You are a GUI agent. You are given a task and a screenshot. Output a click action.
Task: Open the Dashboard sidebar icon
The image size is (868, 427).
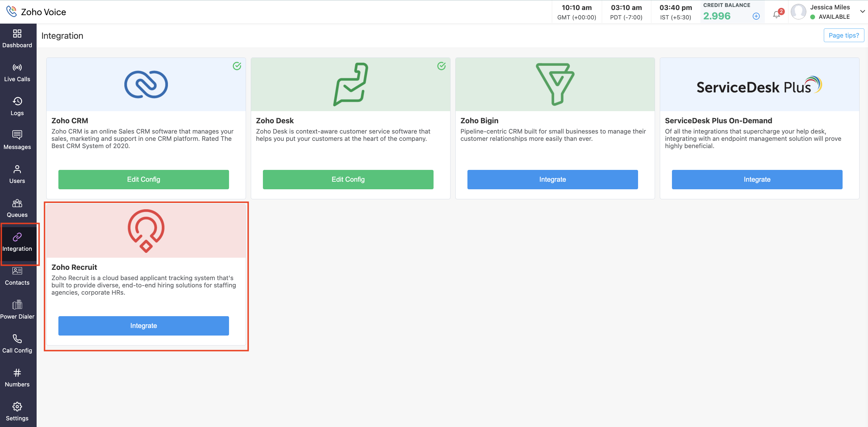pyautogui.click(x=17, y=33)
